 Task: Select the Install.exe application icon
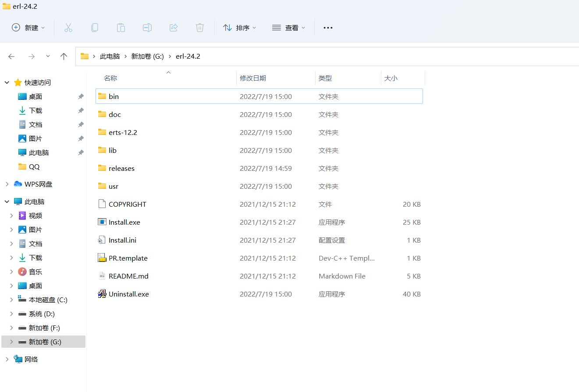tap(102, 222)
